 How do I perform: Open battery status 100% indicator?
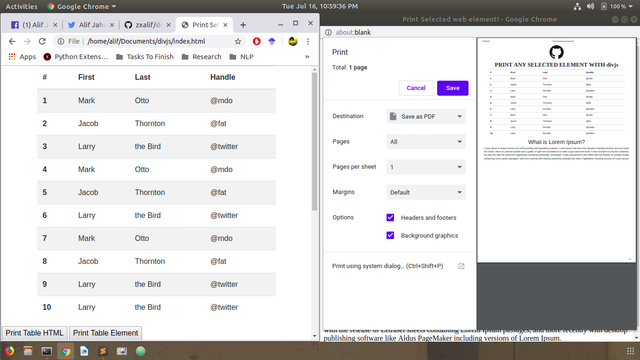point(614,7)
